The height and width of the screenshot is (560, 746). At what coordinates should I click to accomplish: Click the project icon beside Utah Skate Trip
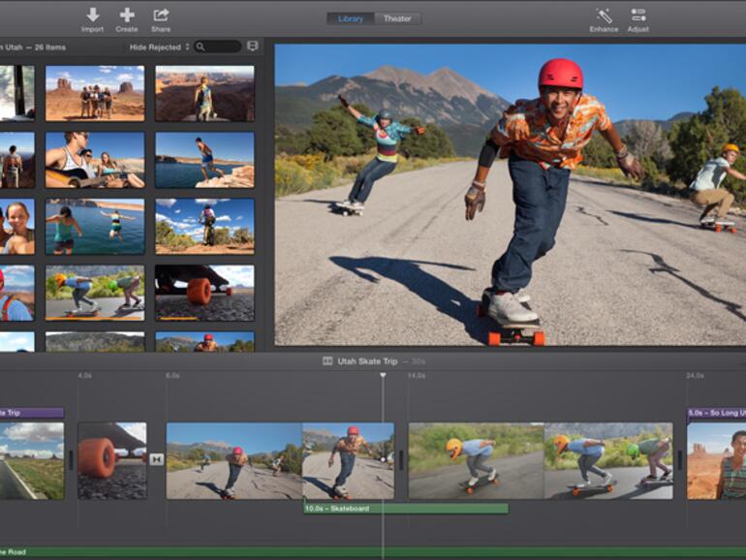(x=327, y=361)
